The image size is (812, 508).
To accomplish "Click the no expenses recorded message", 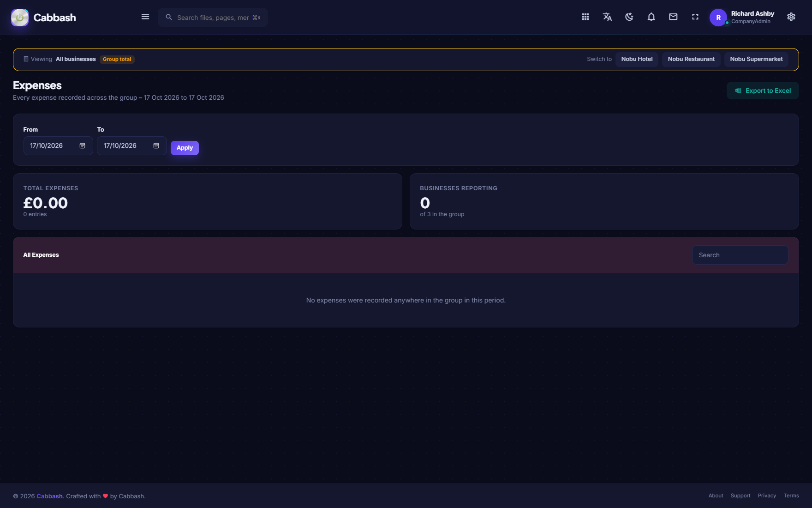I will [406, 300].
